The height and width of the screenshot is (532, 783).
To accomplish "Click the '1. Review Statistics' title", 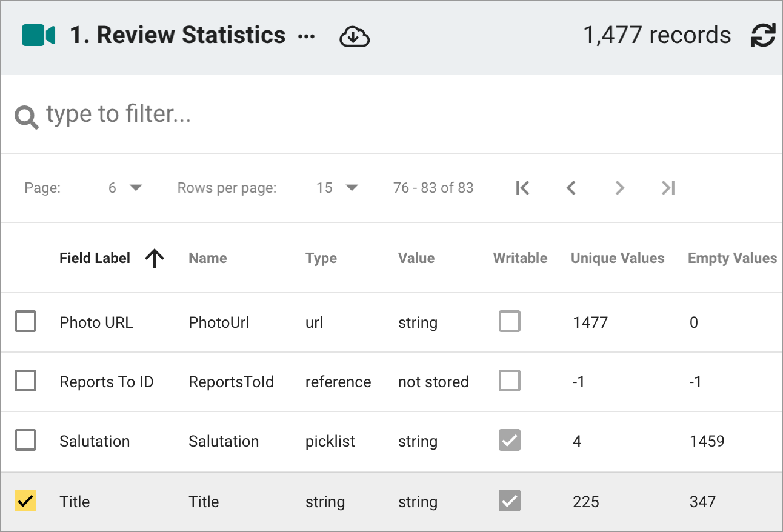I will tap(178, 35).
